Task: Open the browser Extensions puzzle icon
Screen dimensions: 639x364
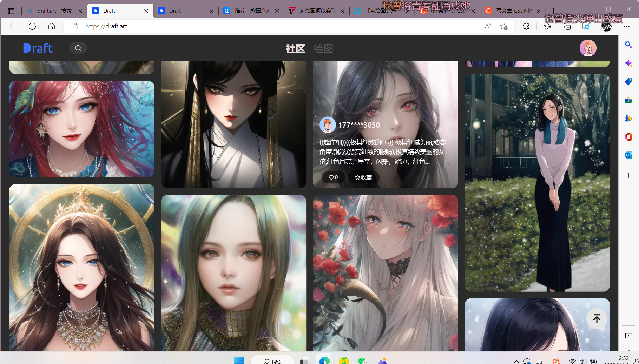Action: tap(526, 26)
